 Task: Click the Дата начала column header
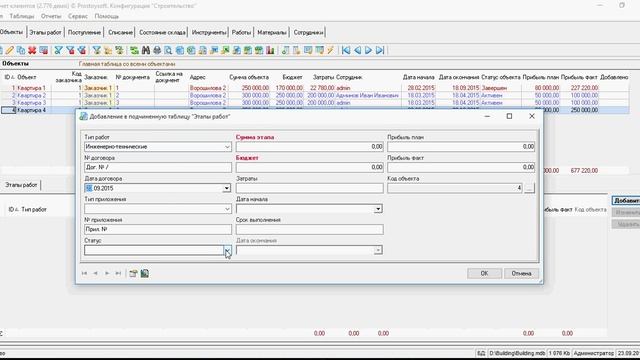pos(418,77)
